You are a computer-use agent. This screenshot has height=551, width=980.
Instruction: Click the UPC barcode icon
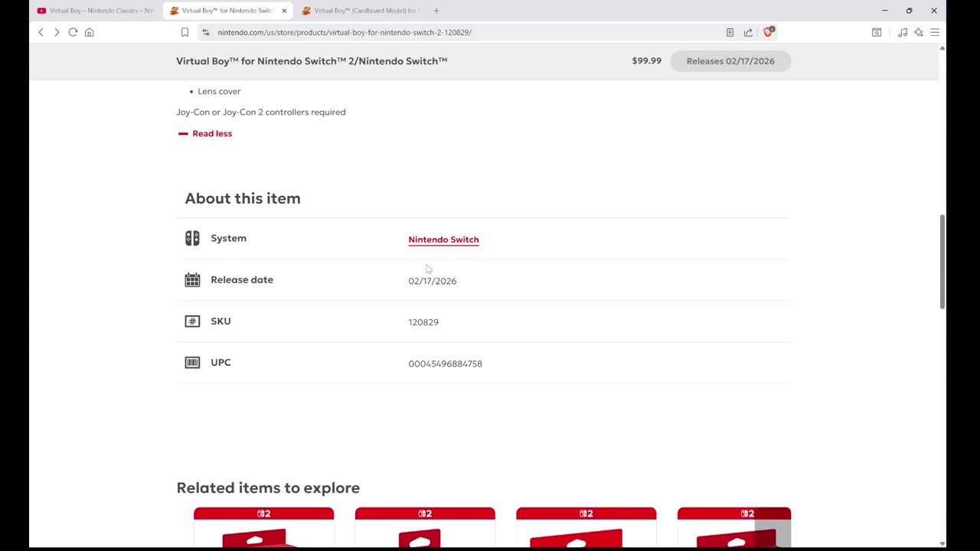(192, 363)
